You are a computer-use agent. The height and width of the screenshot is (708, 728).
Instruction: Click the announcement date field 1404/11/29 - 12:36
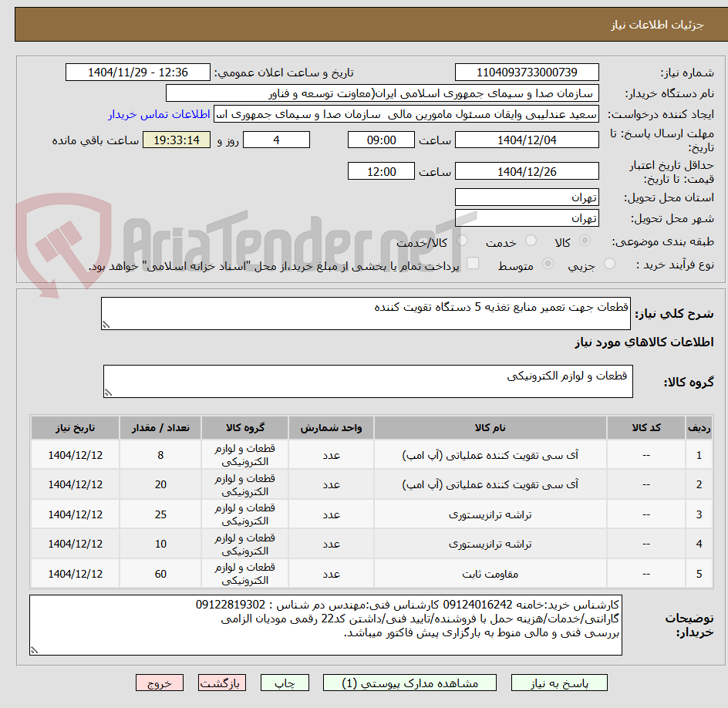point(138,72)
